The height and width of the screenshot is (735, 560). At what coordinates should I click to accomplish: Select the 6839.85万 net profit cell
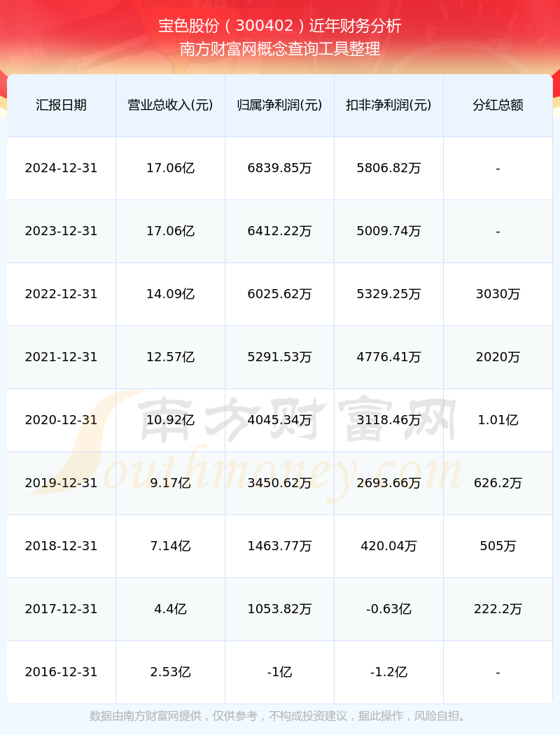coord(280,168)
